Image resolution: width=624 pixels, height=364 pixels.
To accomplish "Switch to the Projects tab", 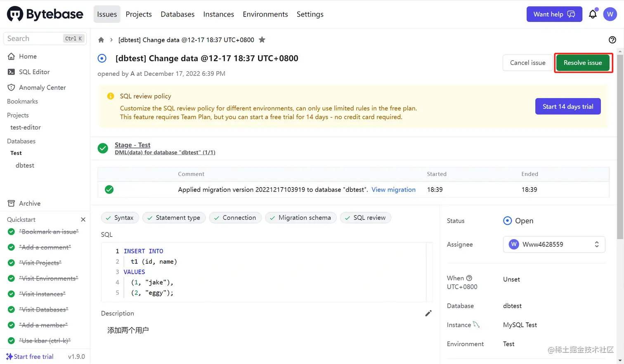I will coord(139,14).
